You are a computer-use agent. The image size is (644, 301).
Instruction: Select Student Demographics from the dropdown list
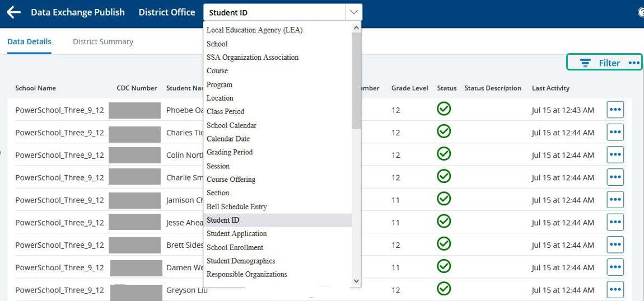pyautogui.click(x=241, y=261)
